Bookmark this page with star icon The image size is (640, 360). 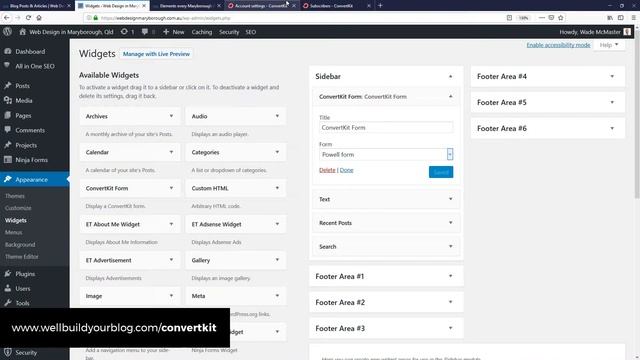(x=561, y=18)
